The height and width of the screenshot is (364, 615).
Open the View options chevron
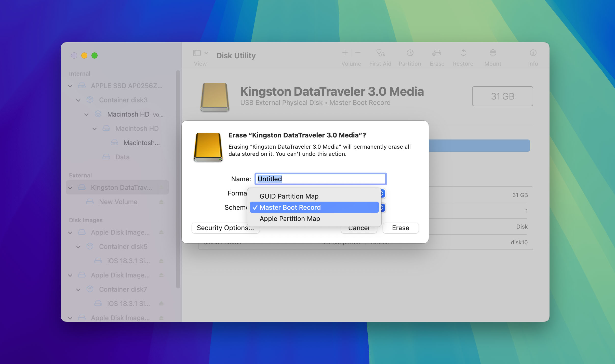pyautogui.click(x=206, y=53)
